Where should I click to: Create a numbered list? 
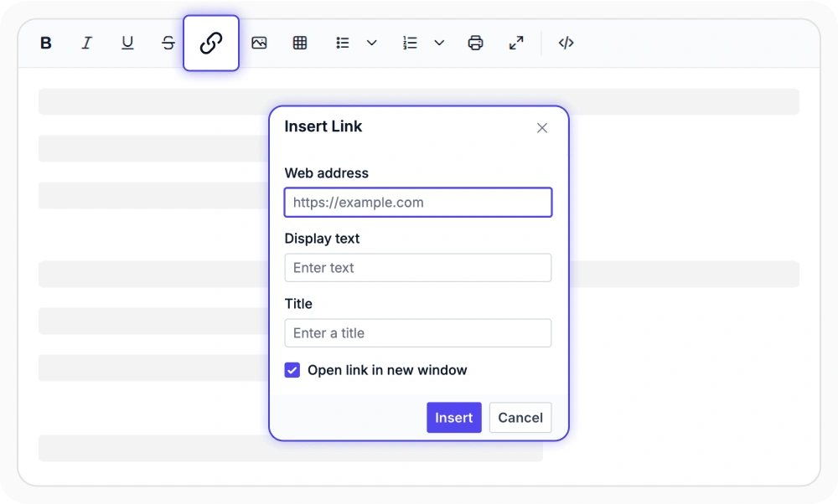point(410,43)
